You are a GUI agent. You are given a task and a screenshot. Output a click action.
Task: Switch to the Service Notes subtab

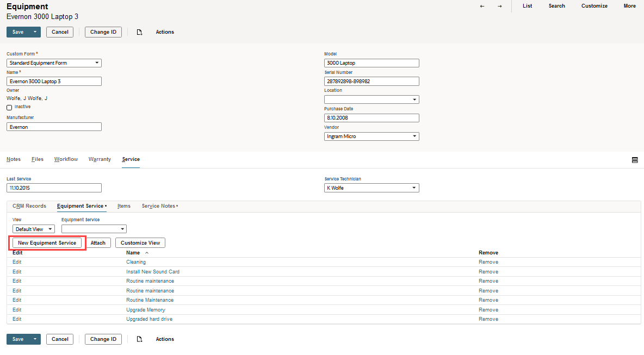pyautogui.click(x=160, y=206)
